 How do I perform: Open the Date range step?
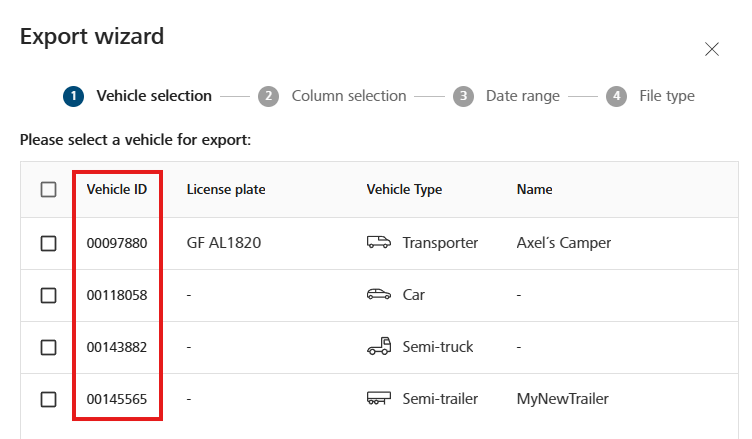pyautogui.click(x=523, y=96)
